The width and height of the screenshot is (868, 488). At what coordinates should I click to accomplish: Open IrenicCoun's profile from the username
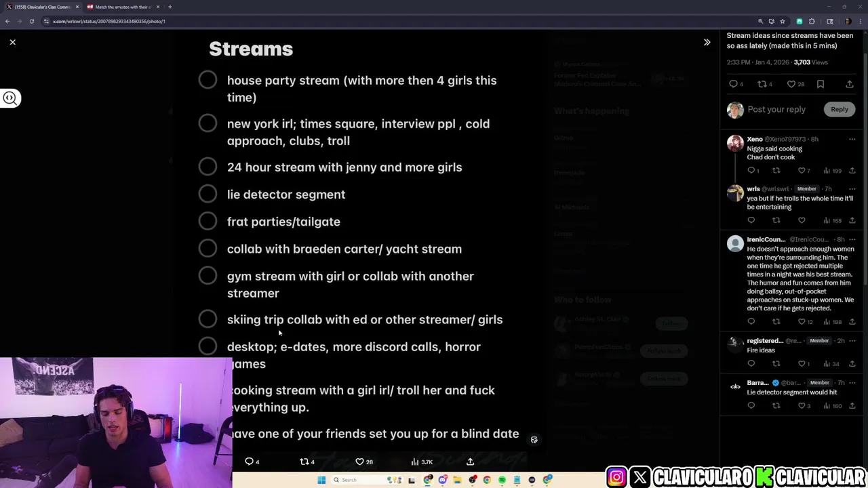tap(766, 239)
